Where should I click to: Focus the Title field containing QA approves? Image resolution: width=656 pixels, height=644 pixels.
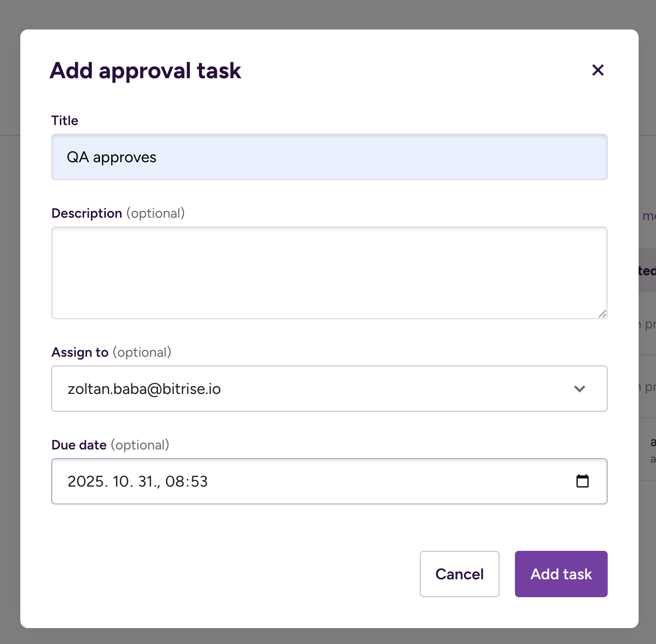pyautogui.click(x=329, y=157)
